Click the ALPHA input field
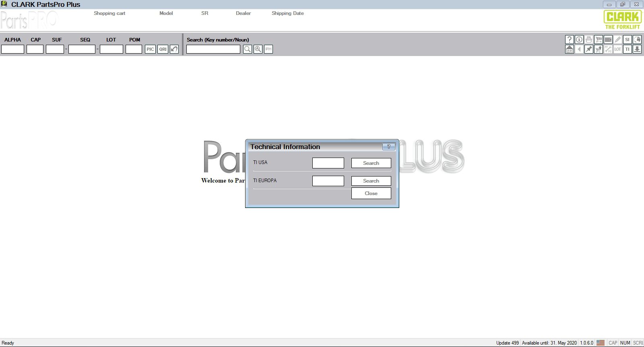644x347 pixels. (x=13, y=49)
